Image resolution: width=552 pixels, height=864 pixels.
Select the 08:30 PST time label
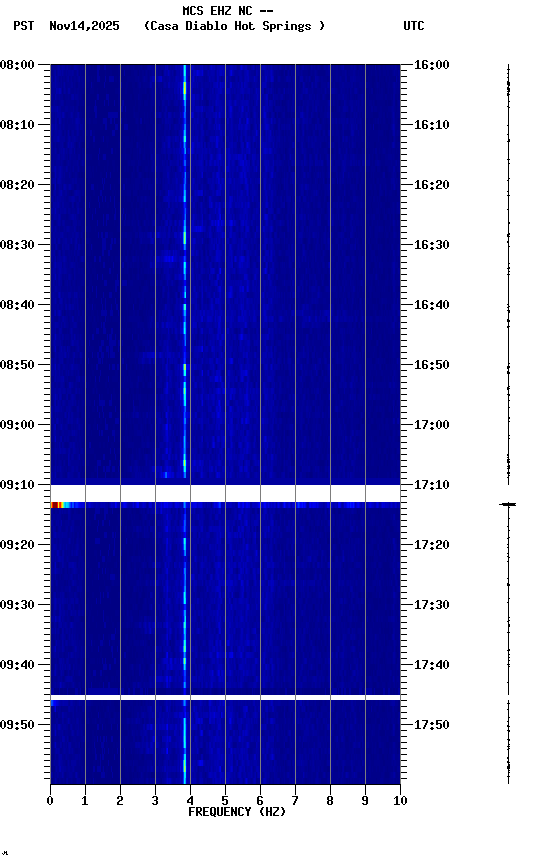(x=17, y=245)
